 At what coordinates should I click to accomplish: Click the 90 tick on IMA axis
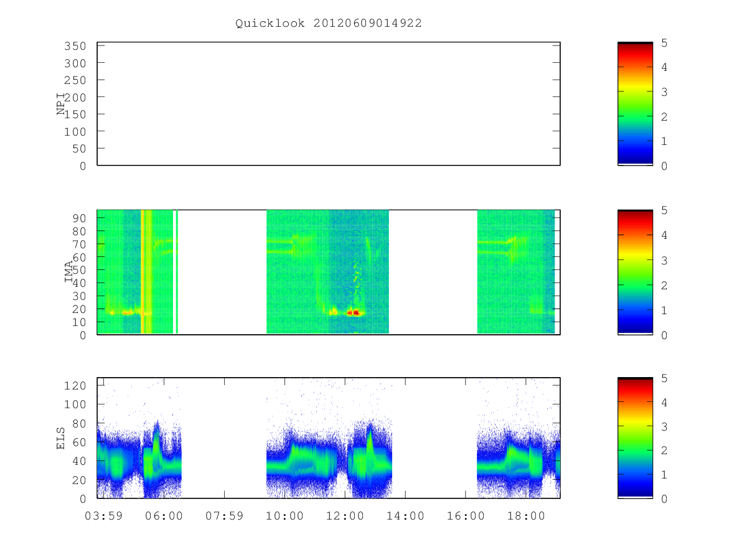tap(80, 218)
